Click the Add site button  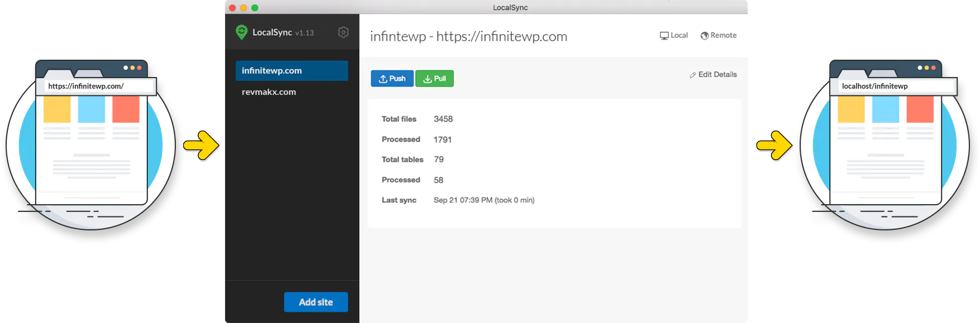(x=315, y=302)
